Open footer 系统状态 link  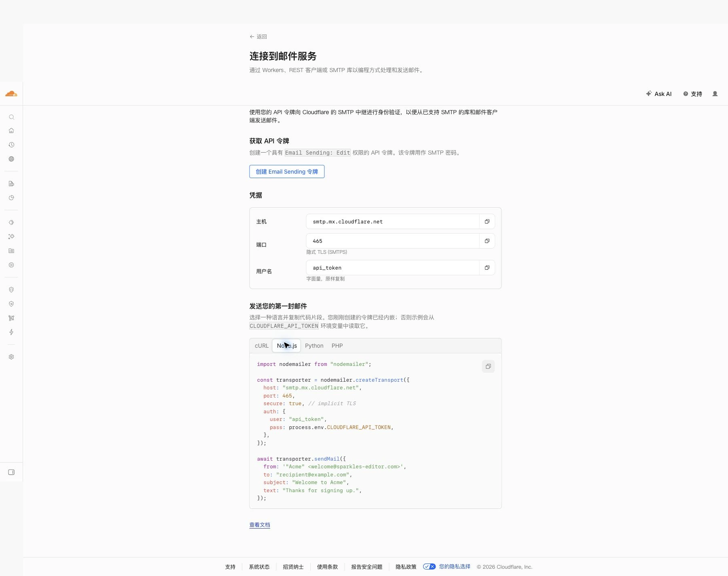click(259, 567)
